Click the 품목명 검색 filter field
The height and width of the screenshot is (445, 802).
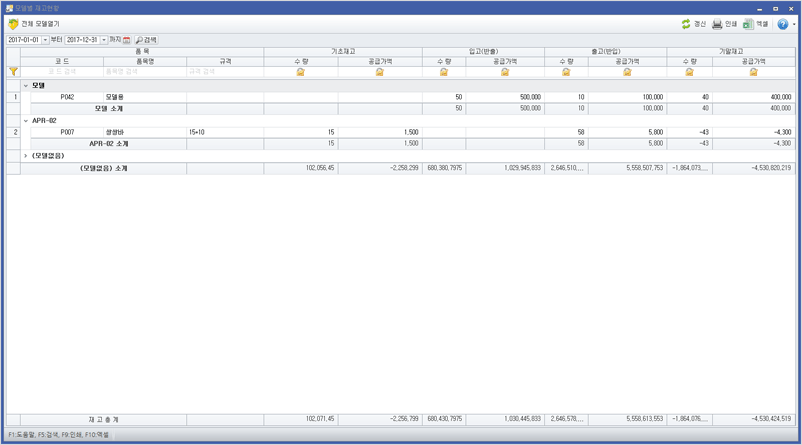(145, 72)
